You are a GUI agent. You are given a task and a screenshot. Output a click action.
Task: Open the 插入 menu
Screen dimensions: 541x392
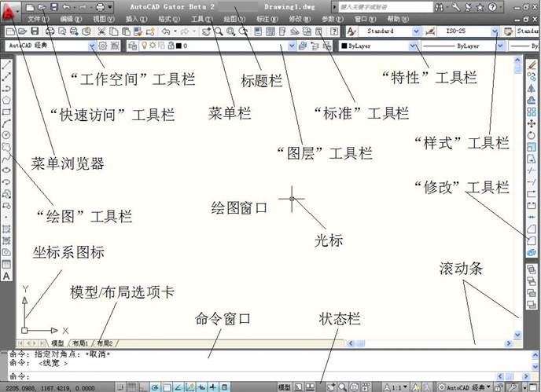pyautogui.click(x=137, y=19)
